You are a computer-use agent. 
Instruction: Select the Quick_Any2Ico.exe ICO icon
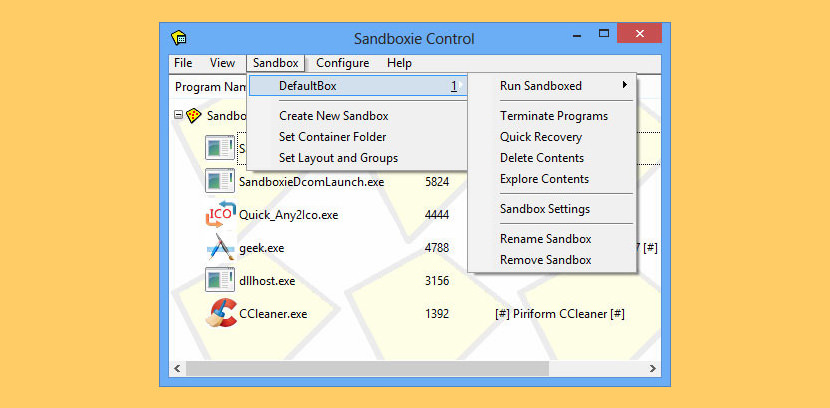[x=220, y=214]
